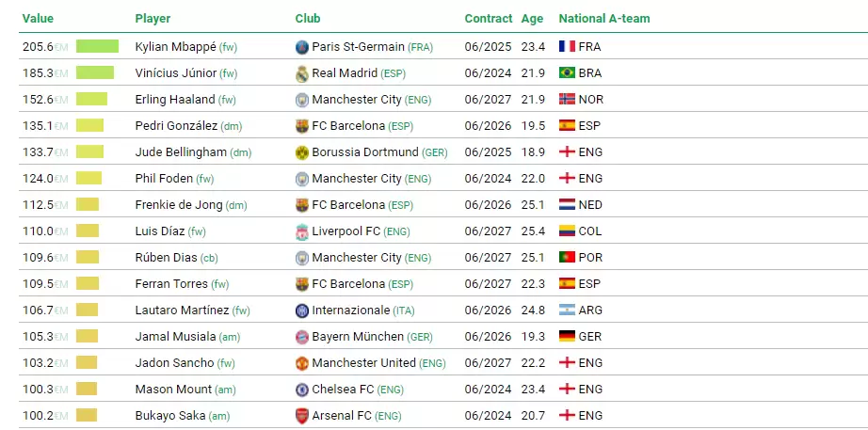Viewport: 868px width, 430px height.
Task: Open Erling Haaland player page
Action: point(175,100)
